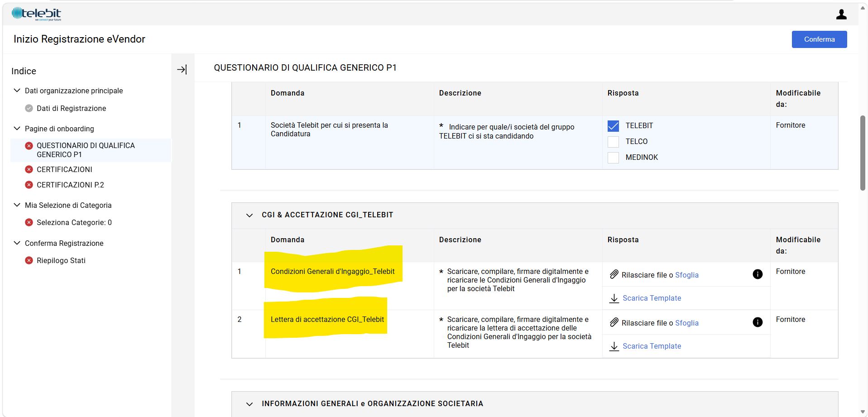Click paperclip icon in Lettera di accettazione row
This screenshot has height=417, width=868.
click(x=614, y=322)
